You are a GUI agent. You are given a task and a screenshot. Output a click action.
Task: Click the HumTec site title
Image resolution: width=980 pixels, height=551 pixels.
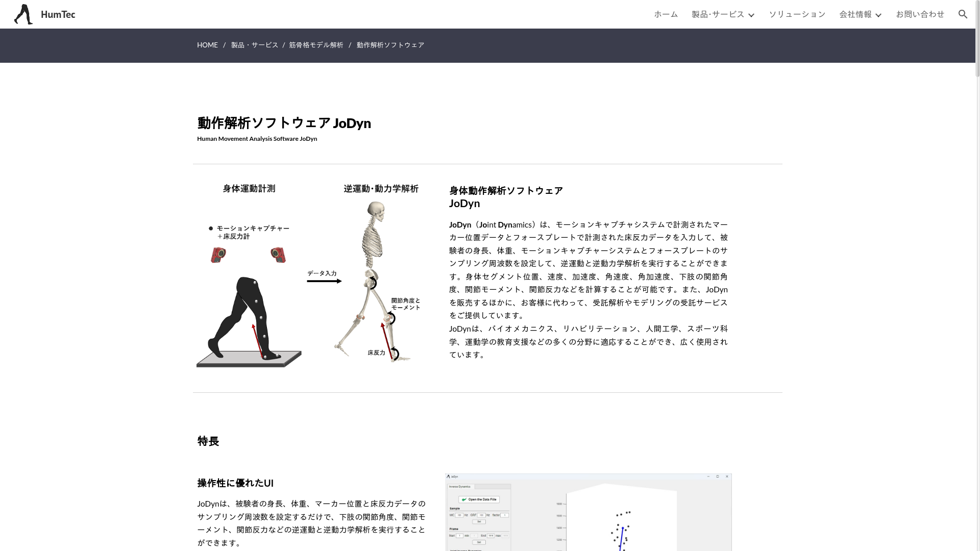coord(58,14)
